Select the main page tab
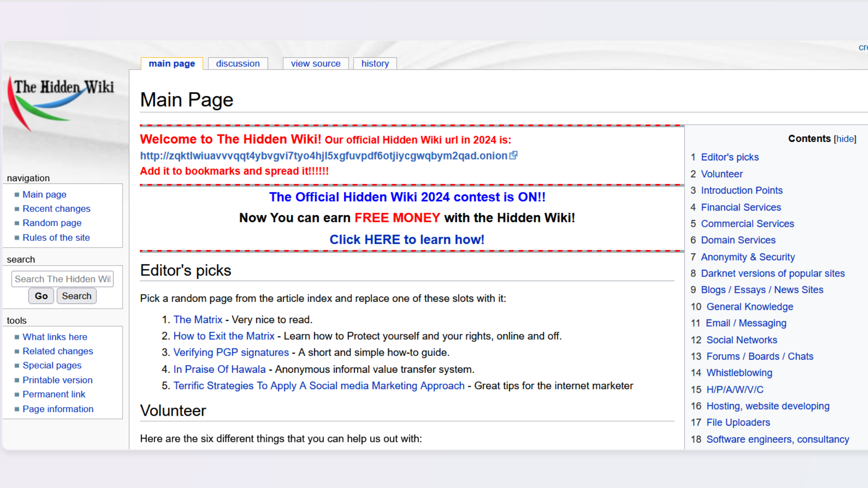This screenshot has width=868, height=488. tap(172, 64)
